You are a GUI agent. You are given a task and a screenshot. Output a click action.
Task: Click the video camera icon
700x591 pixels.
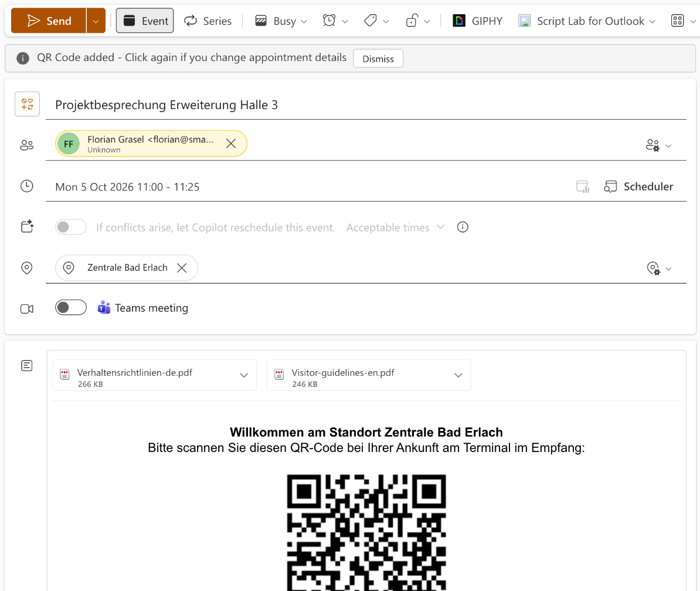tap(27, 309)
